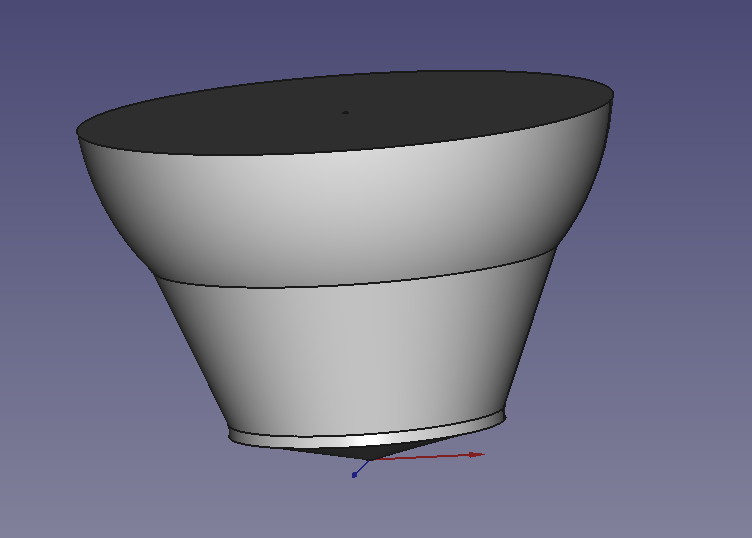752x538 pixels.
Task: Click the left end of the top rim
Action: [x=78, y=130]
